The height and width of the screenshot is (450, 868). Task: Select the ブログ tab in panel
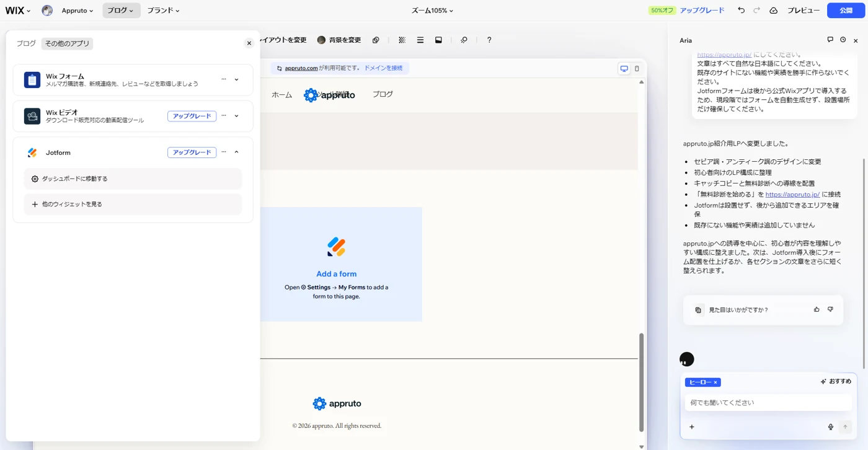(26, 43)
